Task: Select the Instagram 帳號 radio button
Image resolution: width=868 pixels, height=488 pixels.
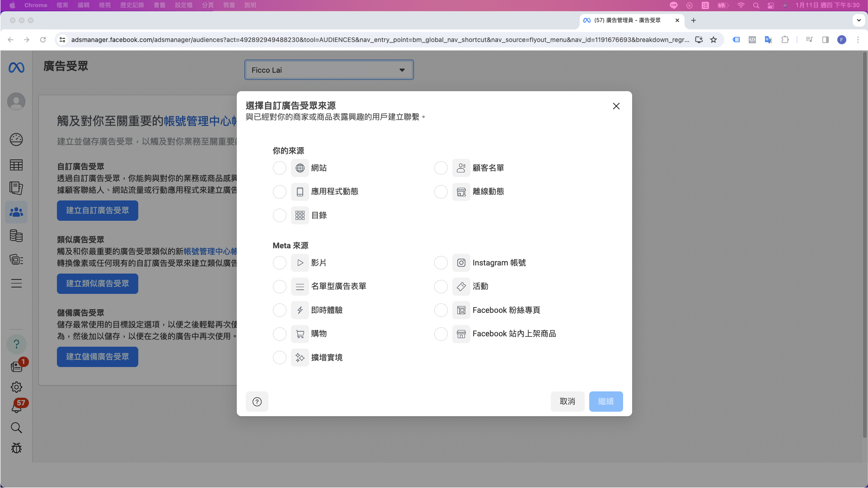Action: (x=441, y=263)
